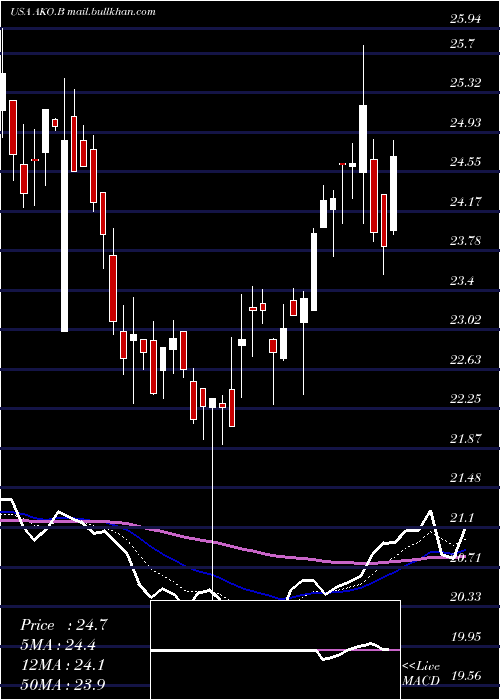Viewport: 500px width, 700px height.
Task: Click the 20.71 price axis label
Action: click(x=466, y=557)
